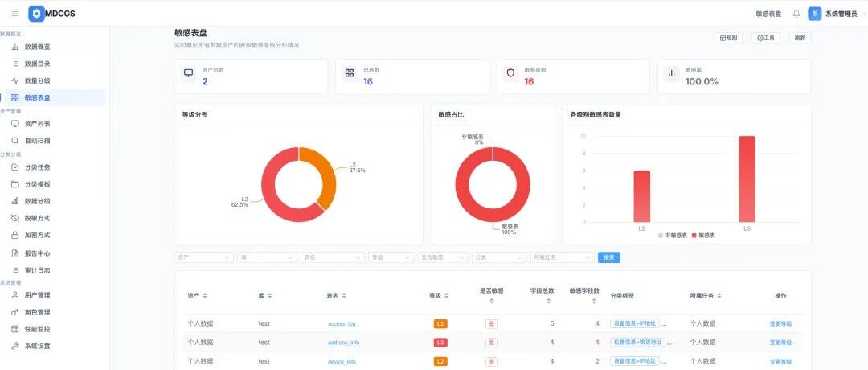Click the 报告中心 document icon
Viewport: 868px width, 370px height.
click(15, 253)
